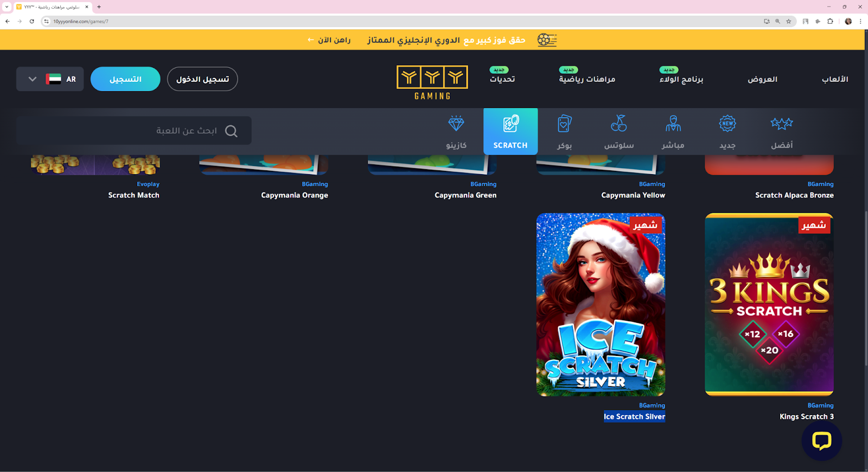Click the UAE flag icon

coord(53,79)
